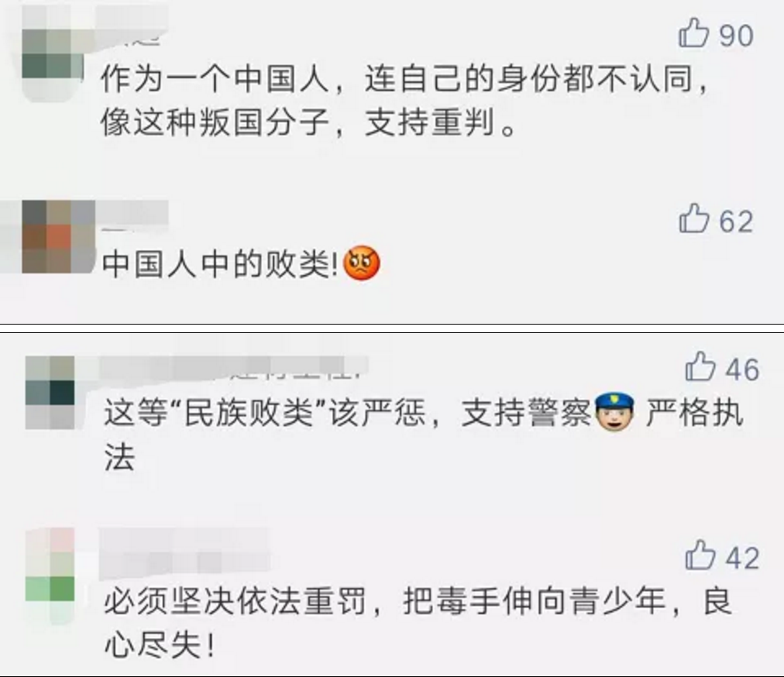
Task: Tap thumbs-up on the 42-like comment
Action: pyautogui.click(x=700, y=555)
